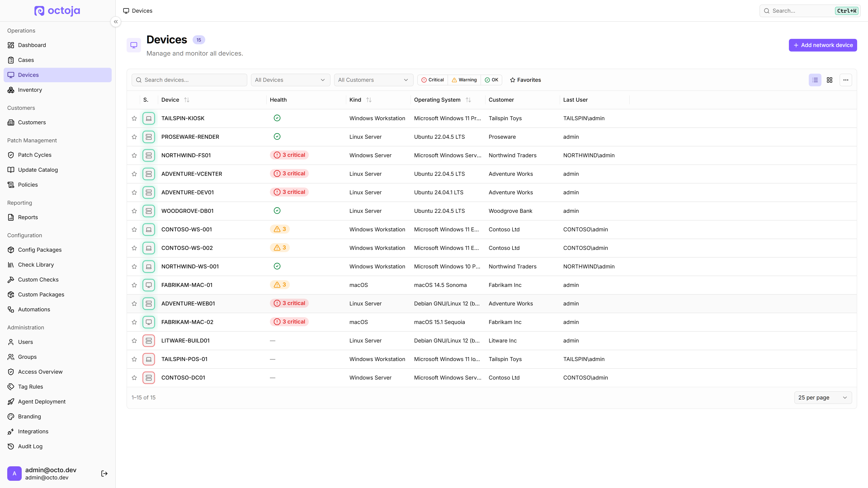Favorite the TAILSPIN-KIOSK device star
Image resolution: width=868 pixels, height=488 pixels.
tap(134, 118)
